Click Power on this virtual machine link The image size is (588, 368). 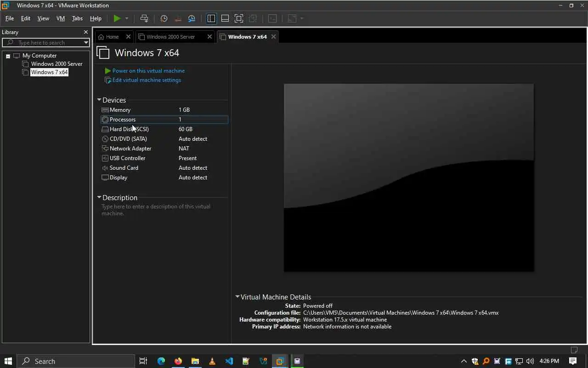tap(148, 71)
